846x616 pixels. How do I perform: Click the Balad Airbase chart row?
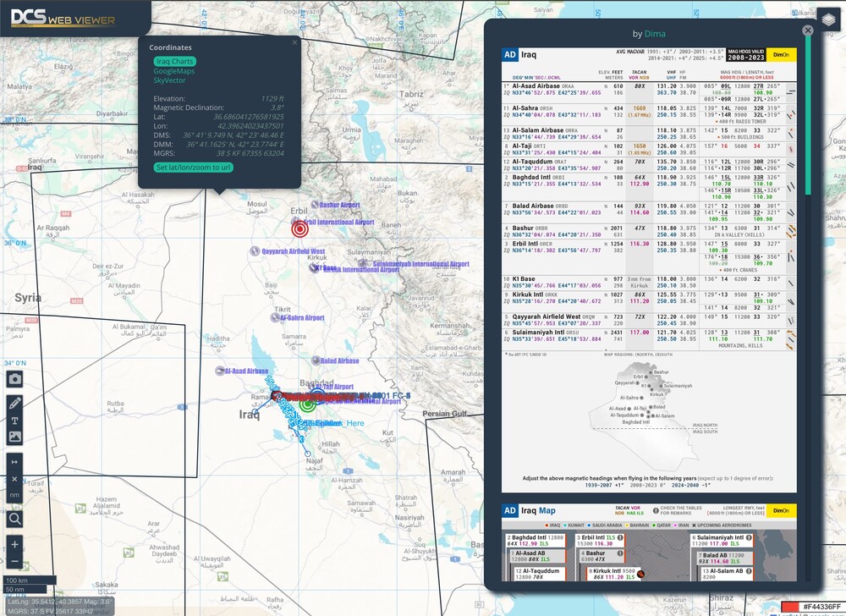[x=649, y=212]
